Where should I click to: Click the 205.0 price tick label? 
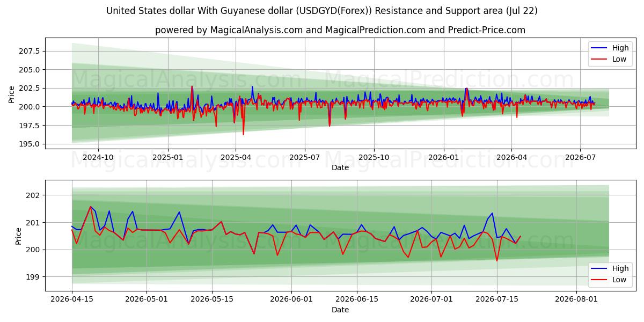click(30, 70)
